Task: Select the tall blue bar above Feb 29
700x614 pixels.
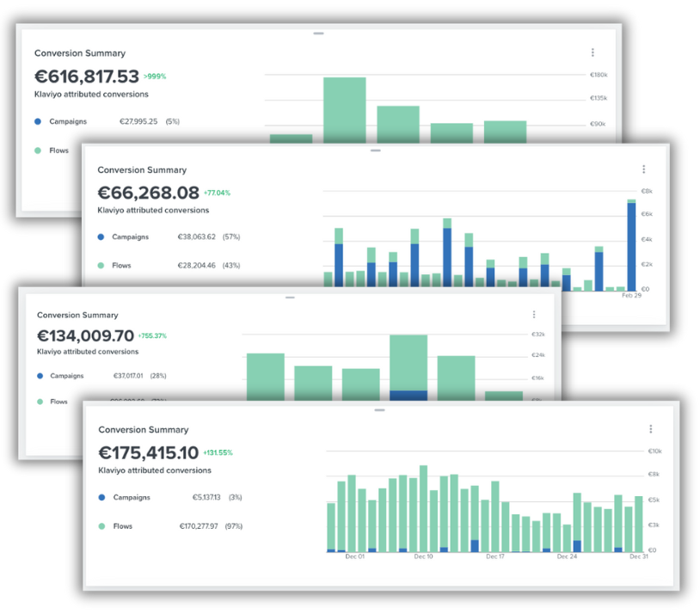Action: (x=631, y=247)
